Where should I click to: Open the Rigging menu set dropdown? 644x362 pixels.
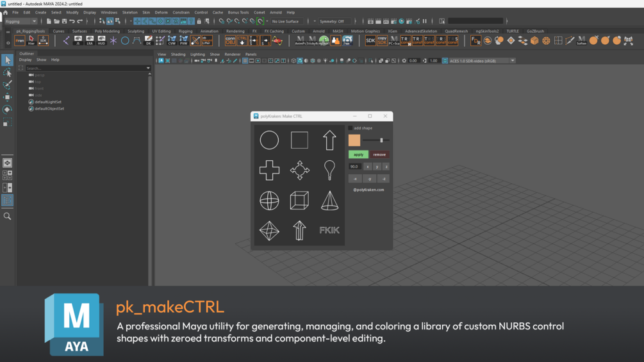point(21,21)
